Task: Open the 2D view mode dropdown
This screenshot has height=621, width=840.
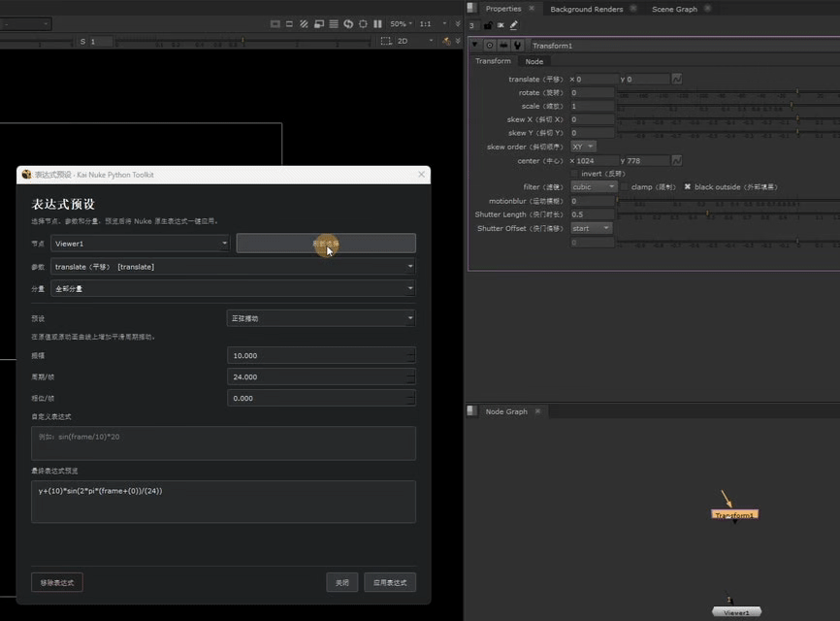Action: (x=415, y=41)
